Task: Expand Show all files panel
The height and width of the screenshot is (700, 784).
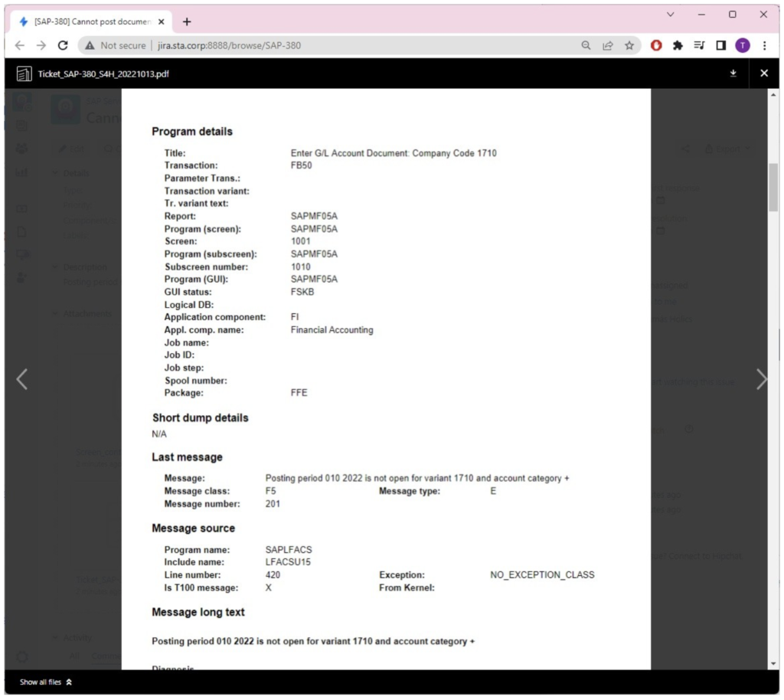Action: 45,682
